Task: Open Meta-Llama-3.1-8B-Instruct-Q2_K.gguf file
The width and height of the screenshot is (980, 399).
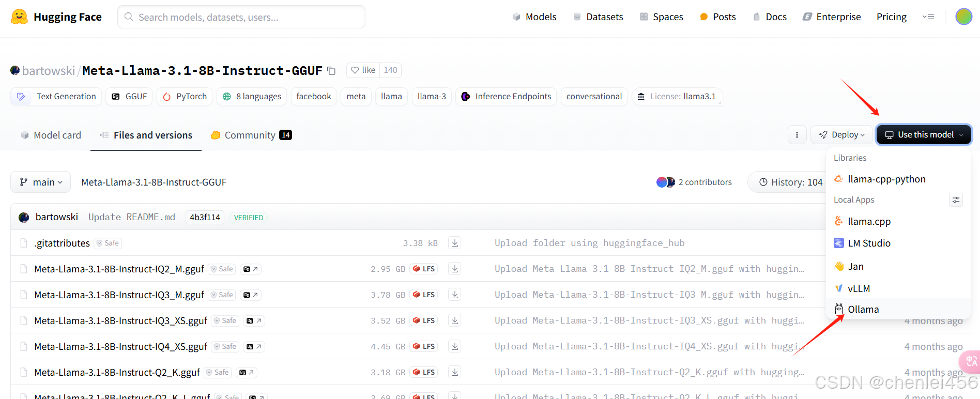Action: tap(117, 372)
